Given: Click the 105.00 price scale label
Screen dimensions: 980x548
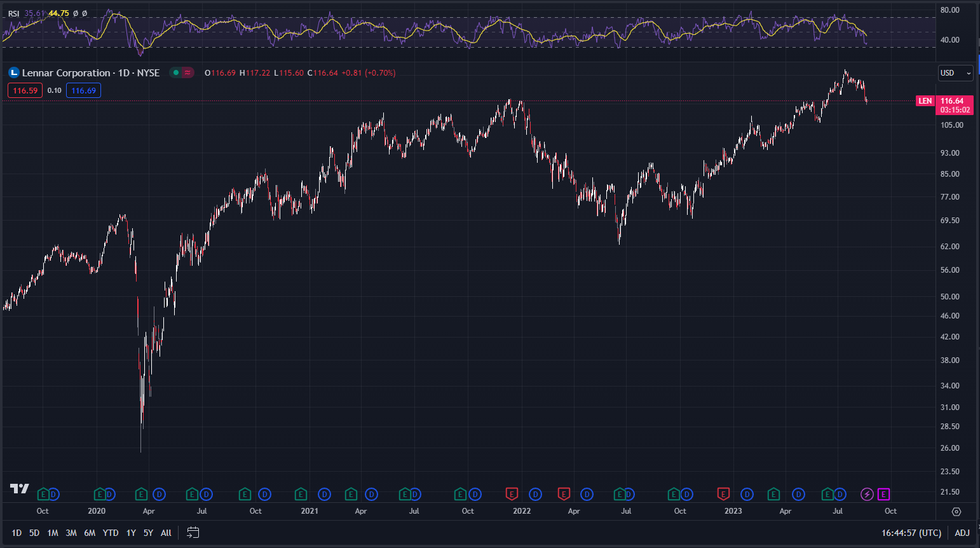Looking at the screenshot, I should click(x=952, y=125).
